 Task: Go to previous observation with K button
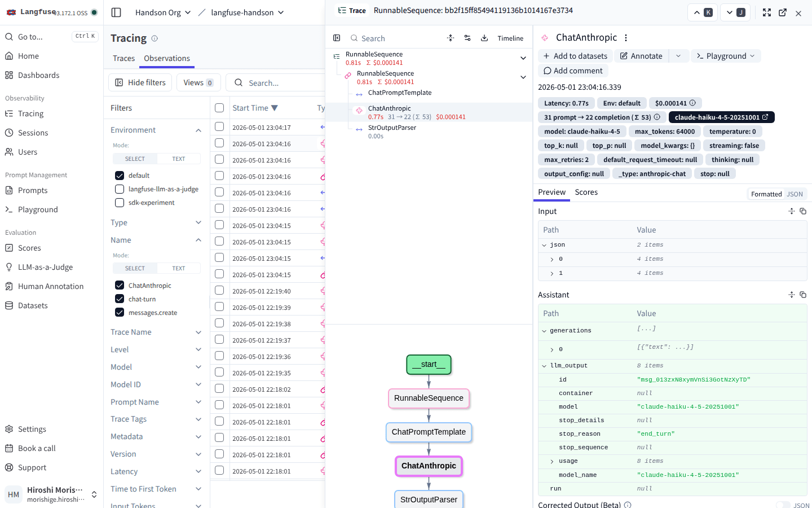coord(703,12)
